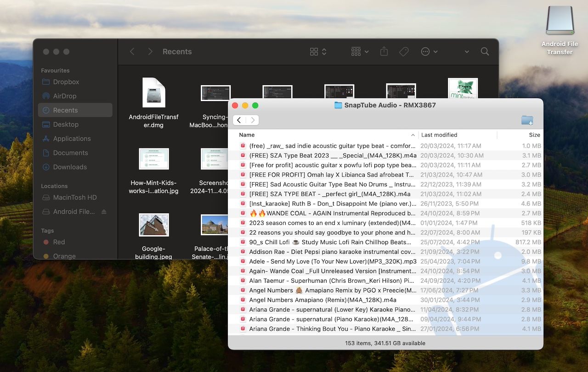
Task: Select "(free) _raw_ sad indie acoustic guitar" file
Action: (x=385, y=146)
